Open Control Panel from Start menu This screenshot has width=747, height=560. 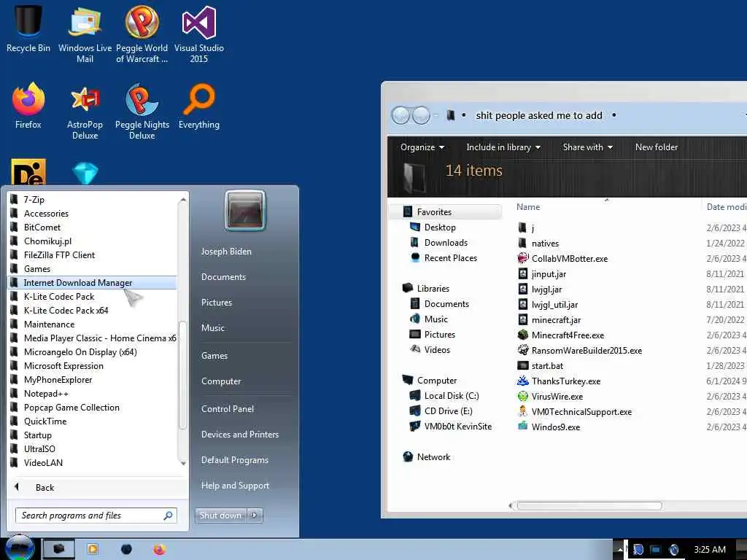point(228,408)
